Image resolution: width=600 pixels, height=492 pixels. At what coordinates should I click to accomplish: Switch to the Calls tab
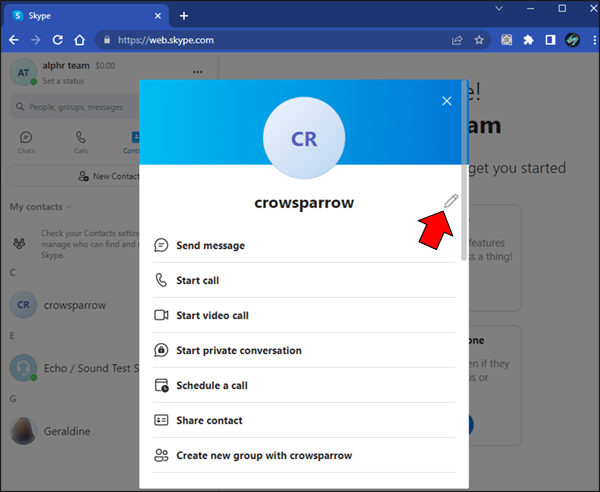(81, 142)
